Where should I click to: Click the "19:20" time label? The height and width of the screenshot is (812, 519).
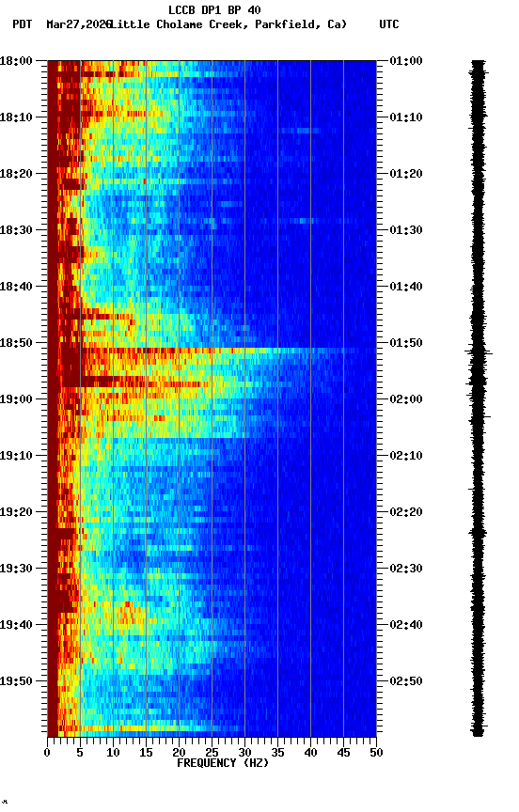coord(16,513)
